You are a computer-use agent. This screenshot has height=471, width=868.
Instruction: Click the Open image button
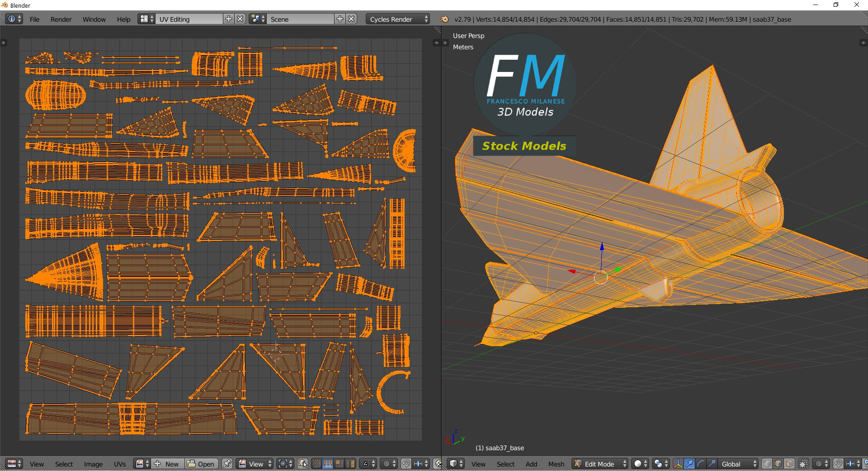[201, 464]
